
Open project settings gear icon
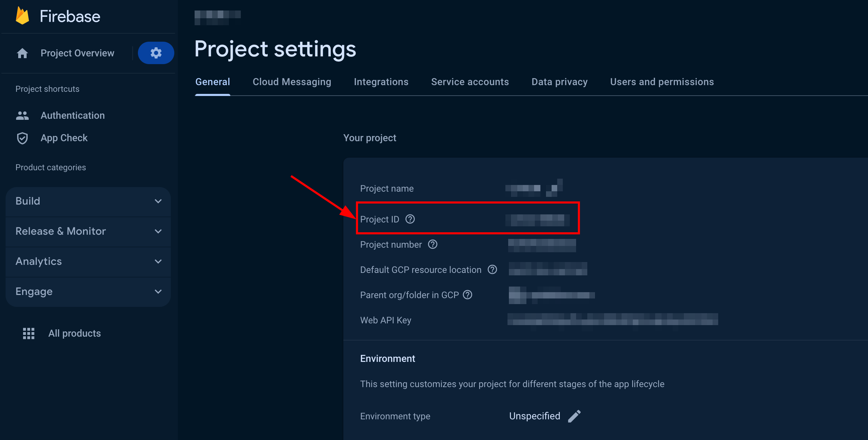tap(156, 53)
